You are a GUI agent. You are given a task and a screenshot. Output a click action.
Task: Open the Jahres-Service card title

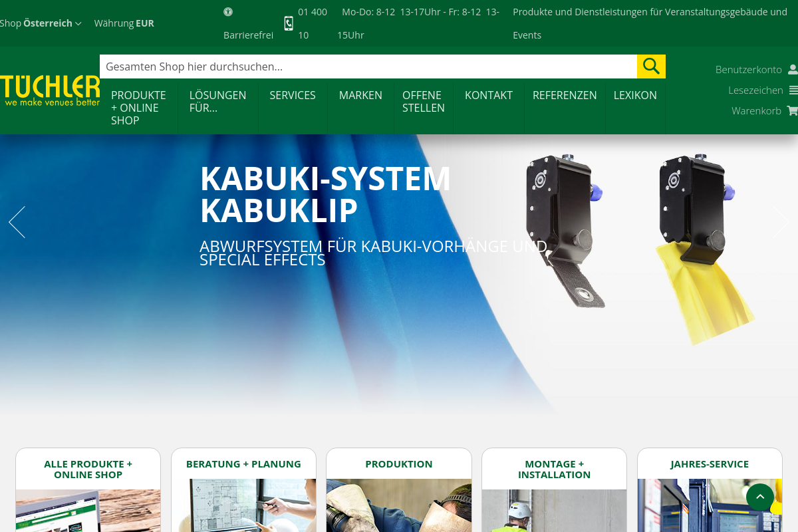click(x=710, y=464)
